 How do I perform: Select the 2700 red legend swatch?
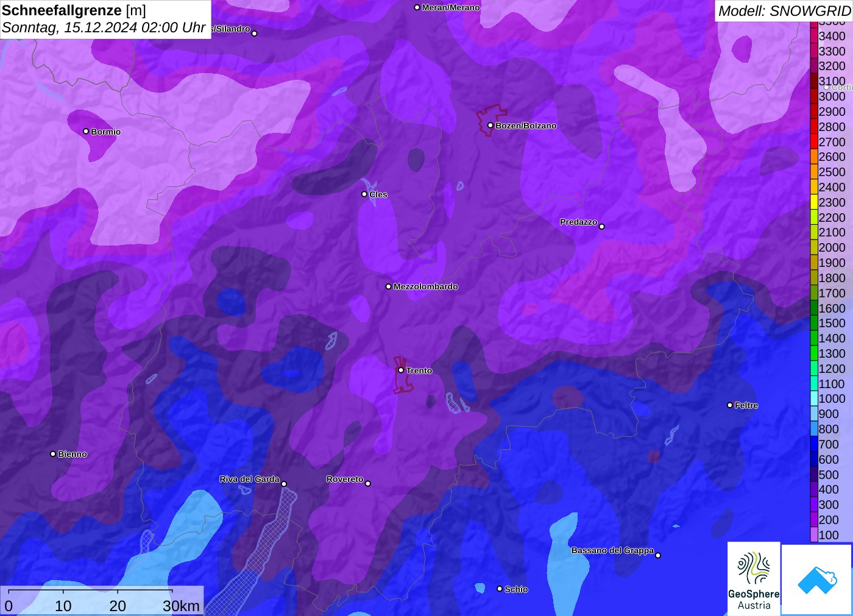tap(814, 142)
